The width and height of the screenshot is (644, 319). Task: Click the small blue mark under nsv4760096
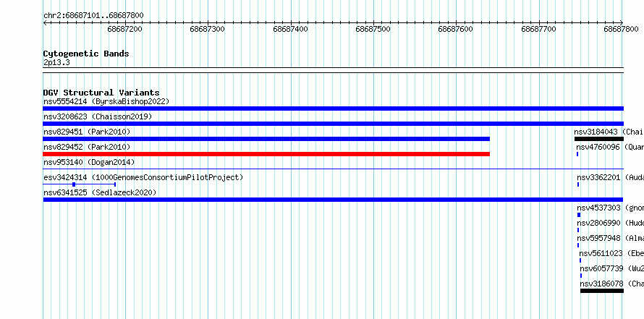coord(577,154)
